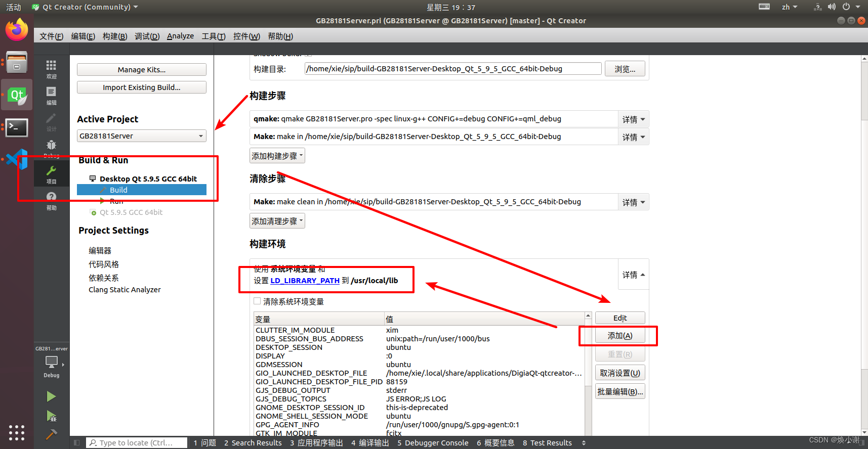
Task: Open the output pane selector arrows in status bar
Action: point(584,443)
